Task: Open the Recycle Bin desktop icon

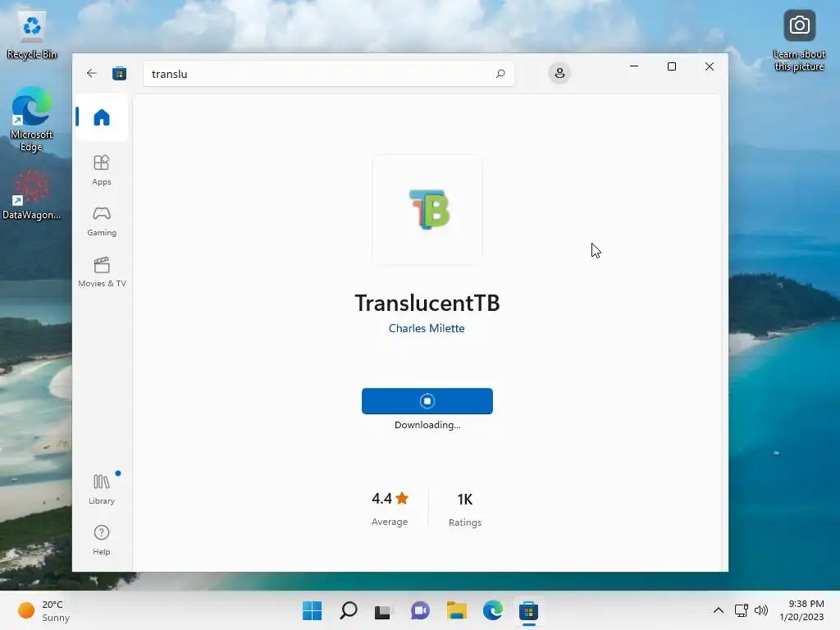Action: tap(32, 35)
